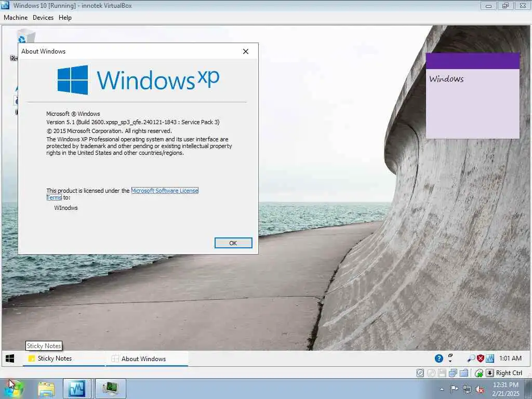Click the VirtualBox optical disc status icon

(x=431, y=373)
